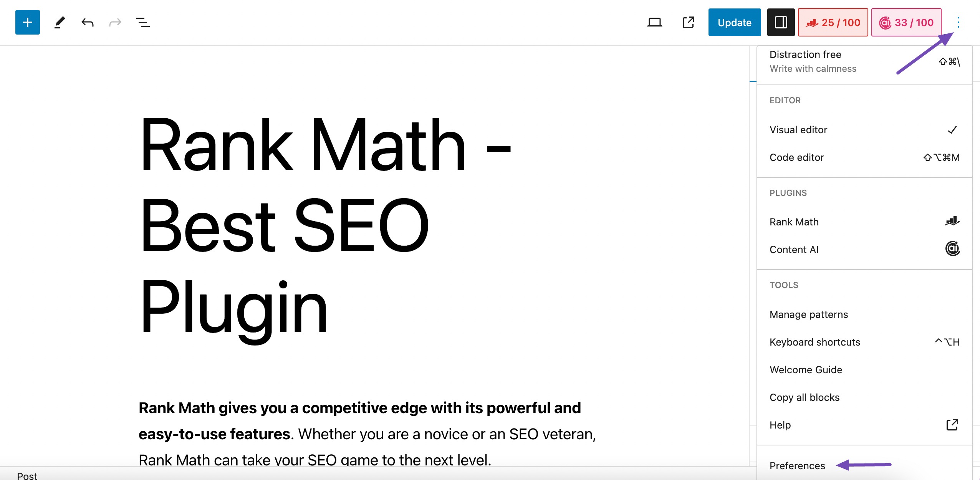The image size is (980, 480).
Task: Click the redo arrow icon in toolbar
Action: (114, 23)
